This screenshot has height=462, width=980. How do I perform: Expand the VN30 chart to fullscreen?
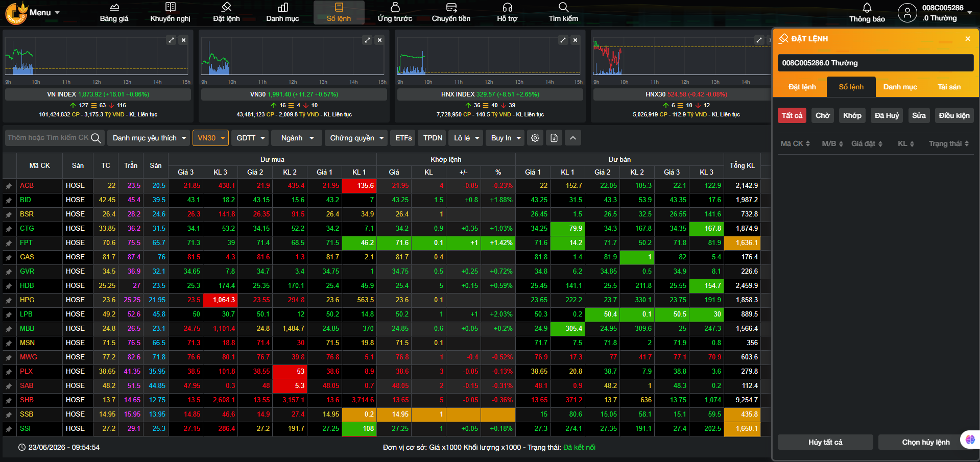tap(367, 40)
